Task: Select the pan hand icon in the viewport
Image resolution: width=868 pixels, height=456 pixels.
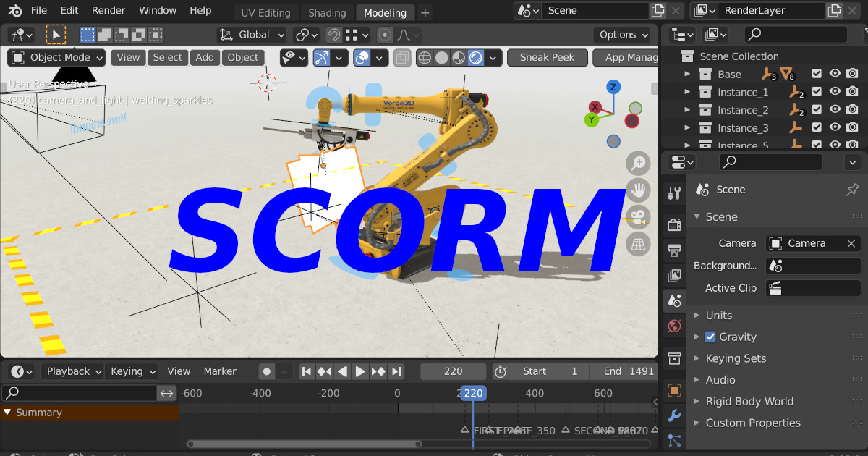Action: (x=638, y=190)
